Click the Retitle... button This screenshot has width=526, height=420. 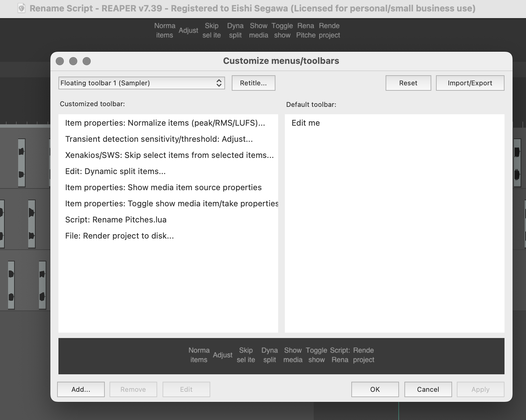(253, 83)
